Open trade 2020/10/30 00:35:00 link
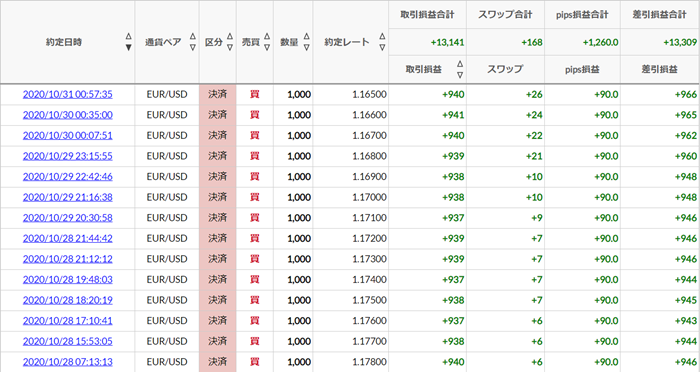 click(x=67, y=115)
